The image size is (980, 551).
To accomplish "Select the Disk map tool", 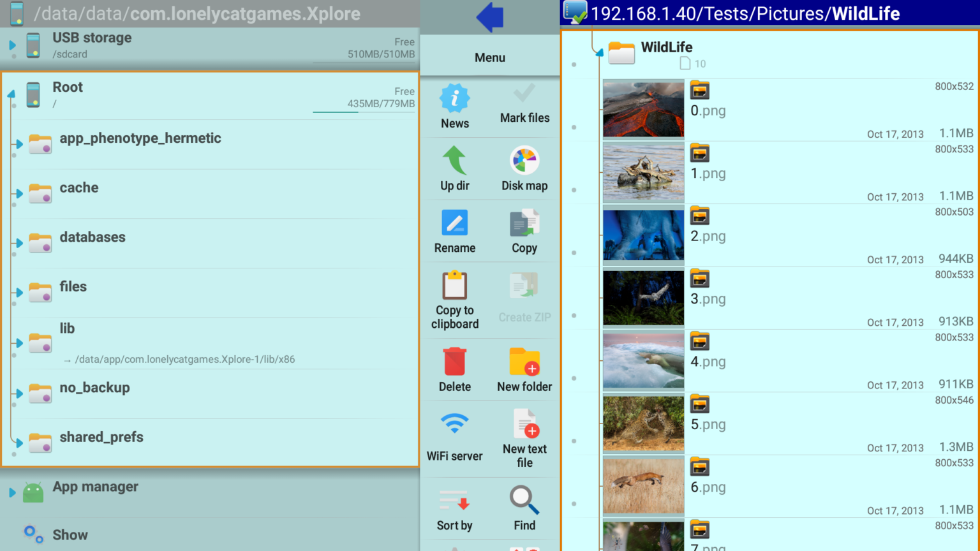I will click(x=524, y=168).
